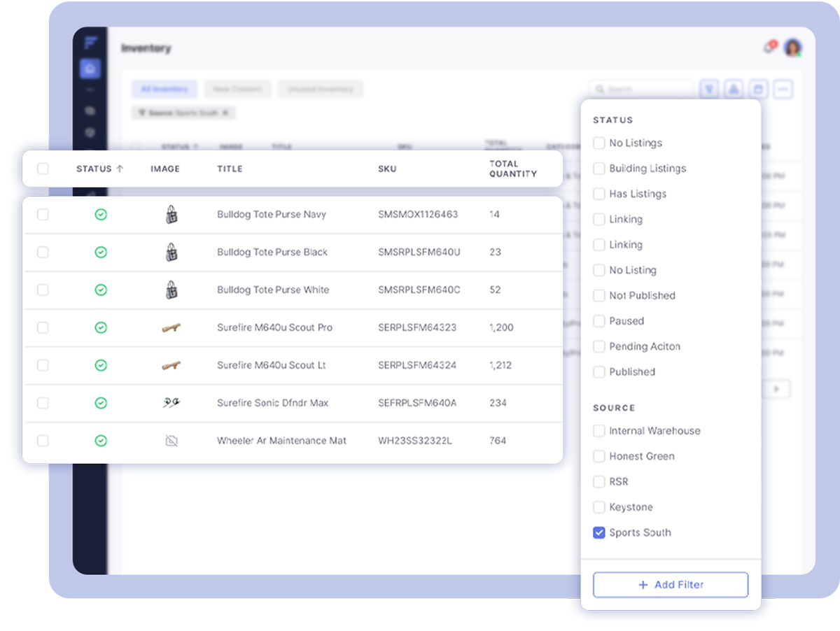Open the filter icon beside the search bar
This screenshot has width=840, height=631.
[x=709, y=89]
